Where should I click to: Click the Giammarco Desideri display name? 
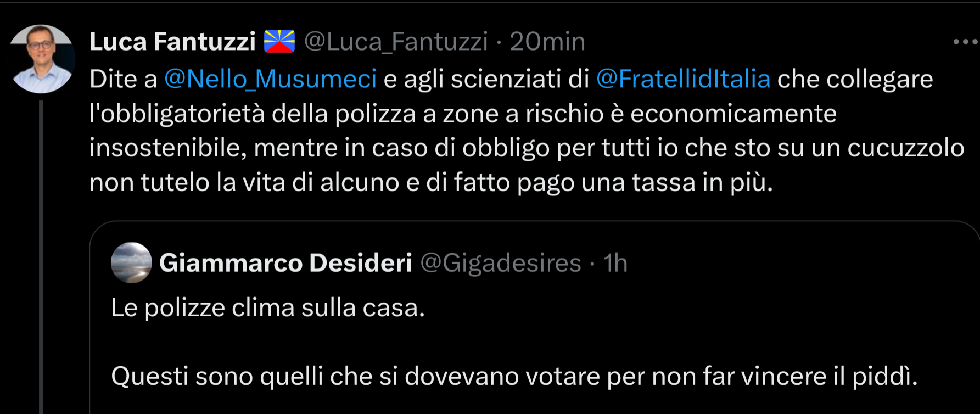coord(285,263)
